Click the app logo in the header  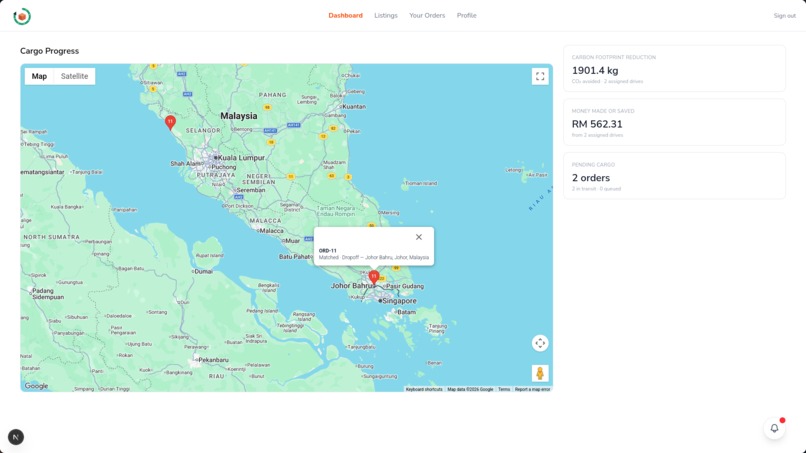tap(22, 16)
